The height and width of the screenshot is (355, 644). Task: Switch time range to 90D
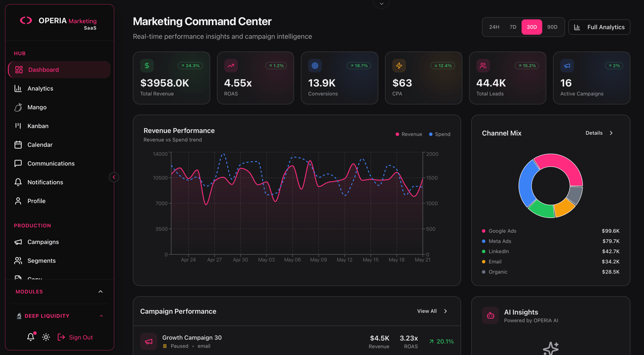tap(552, 27)
